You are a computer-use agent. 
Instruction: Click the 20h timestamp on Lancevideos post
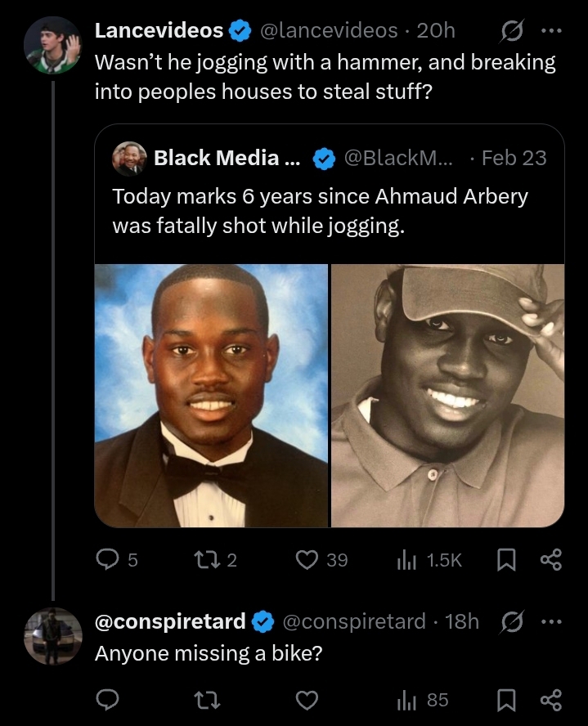435,31
